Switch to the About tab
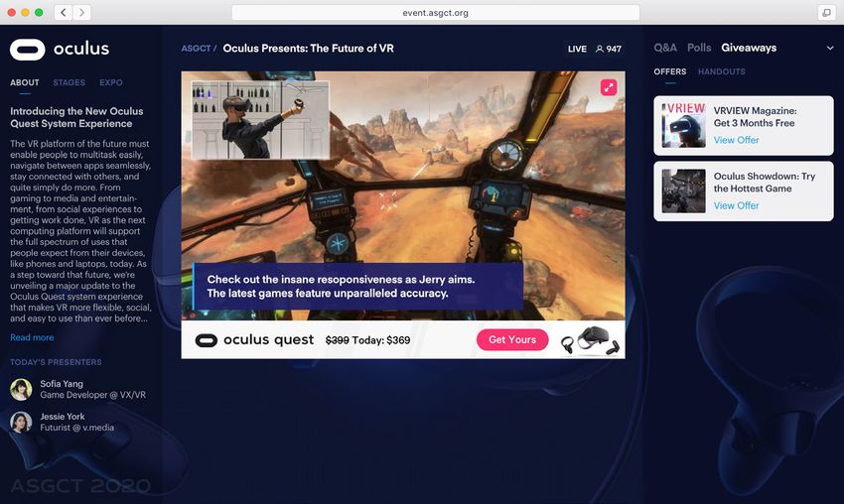Viewport: 844px width, 504px height. (x=25, y=82)
